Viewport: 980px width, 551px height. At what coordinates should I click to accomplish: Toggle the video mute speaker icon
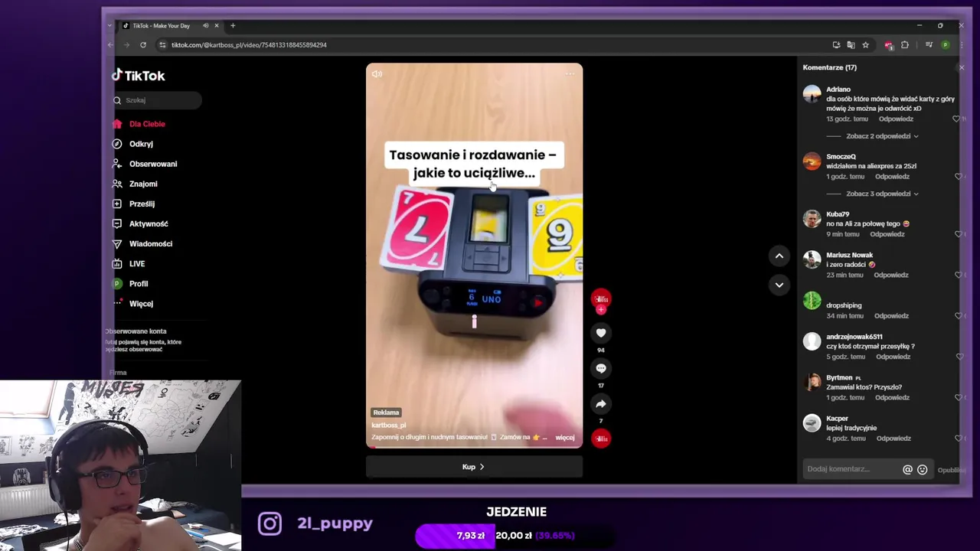click(377, 74)
